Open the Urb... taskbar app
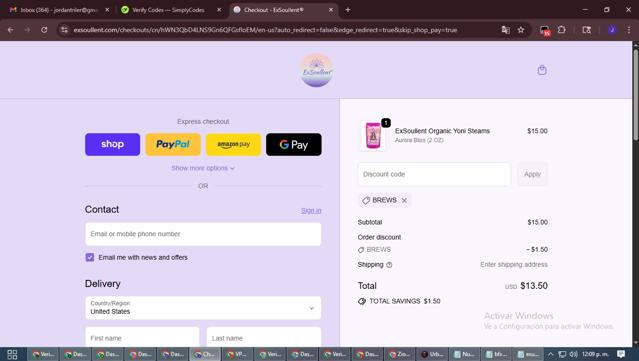This screenshot has width=639, height=361. coord(432,354)
